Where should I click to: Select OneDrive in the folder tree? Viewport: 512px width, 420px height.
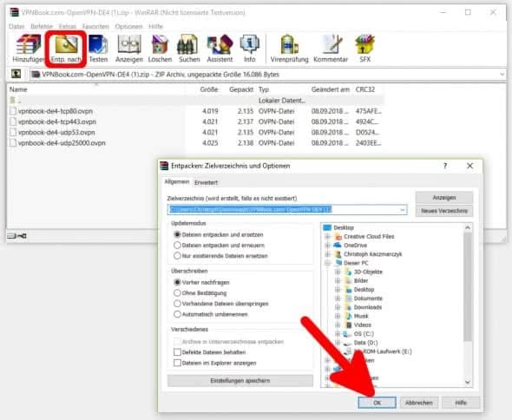(355, 246)
